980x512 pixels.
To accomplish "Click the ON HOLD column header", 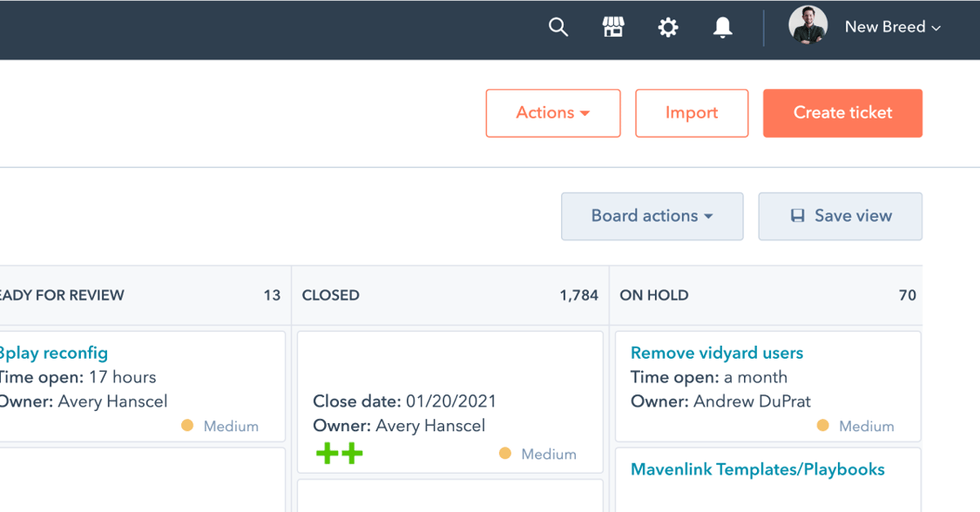I will (x=654, y=295).
